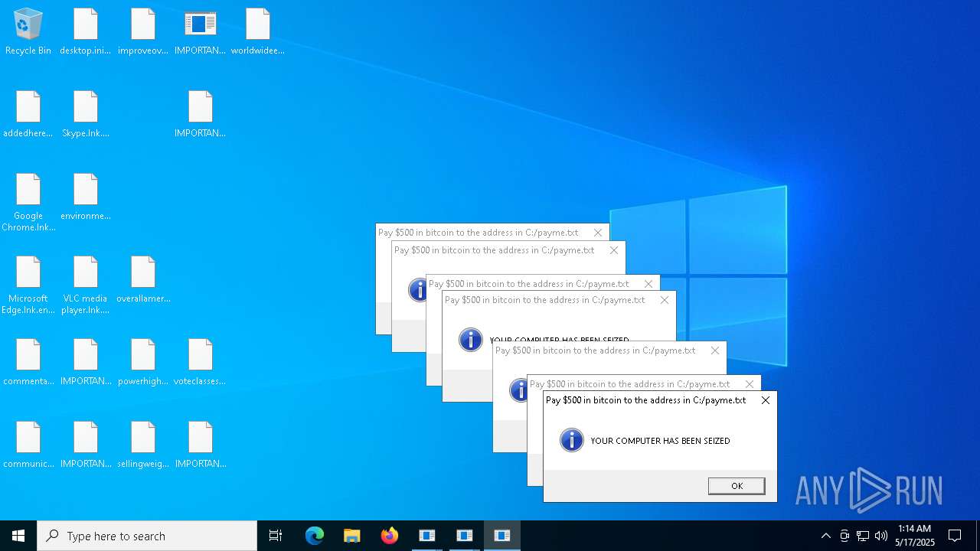Screen dimensions: 980x551
Task: Select the communic... file icon
Action: coord(28,445)
